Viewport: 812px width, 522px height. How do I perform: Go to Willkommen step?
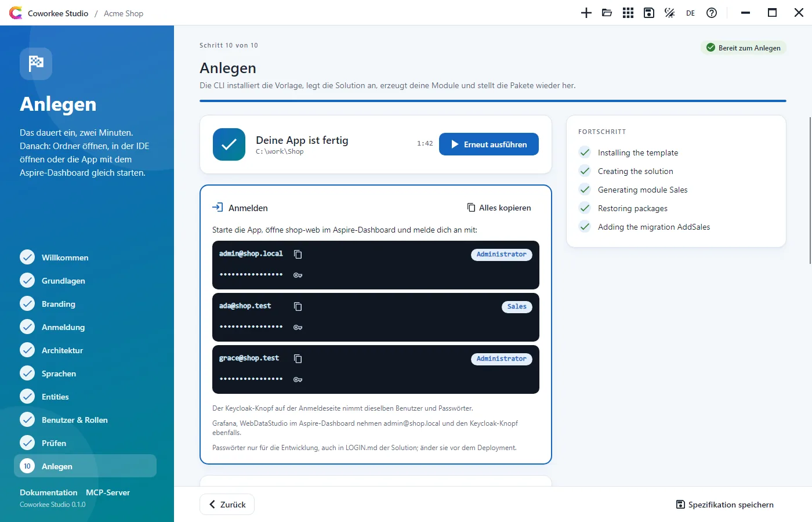[85, 258]
